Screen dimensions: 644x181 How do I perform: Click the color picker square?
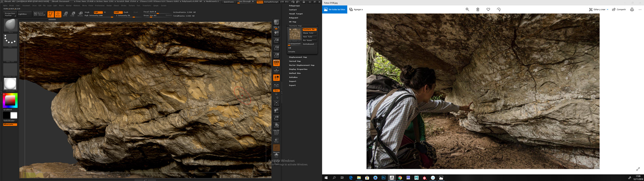[10, 101]
